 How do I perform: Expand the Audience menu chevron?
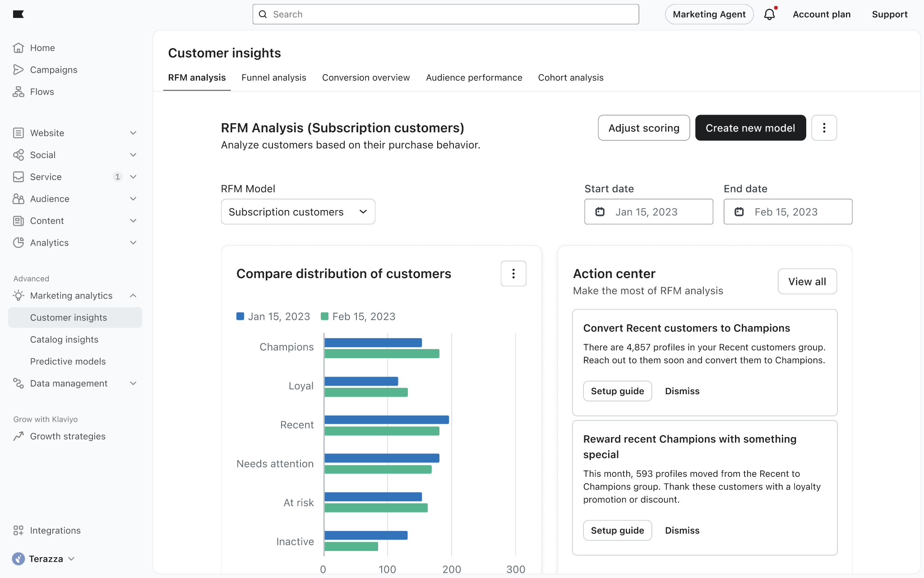click(133, 199)
